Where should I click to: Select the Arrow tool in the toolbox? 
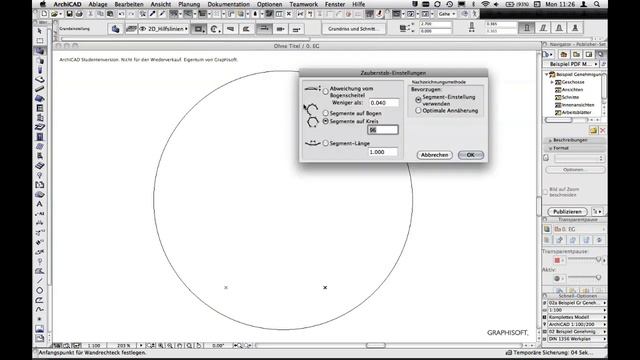(40, 31)
